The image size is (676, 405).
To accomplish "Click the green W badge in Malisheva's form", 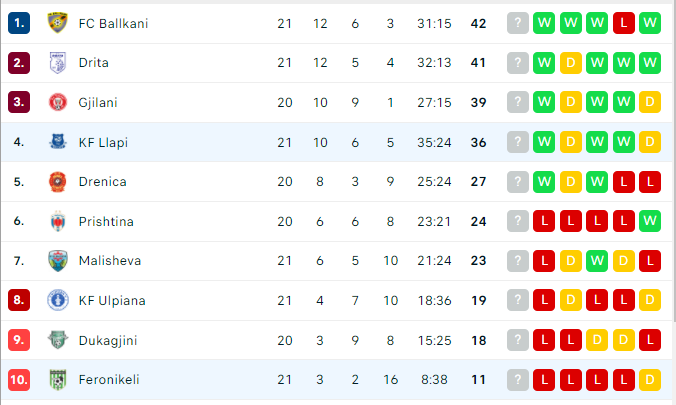I will tap(597, 261).
